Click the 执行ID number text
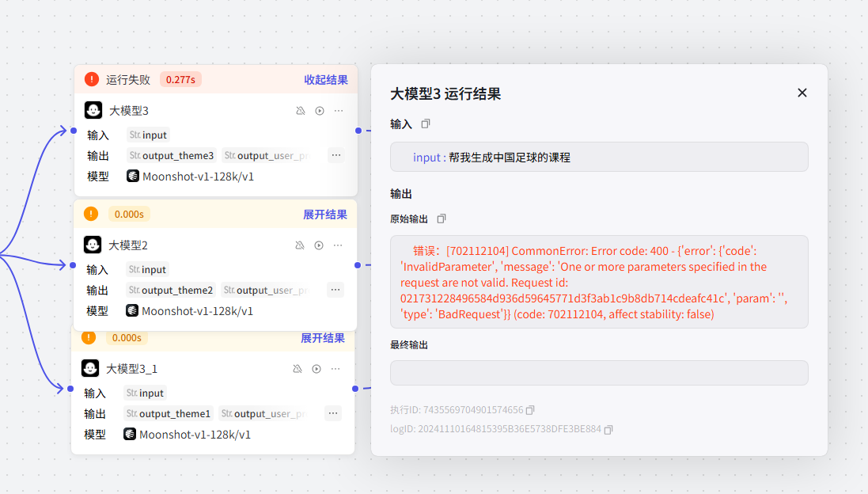The image size is (868, 494). coord(472,410)
